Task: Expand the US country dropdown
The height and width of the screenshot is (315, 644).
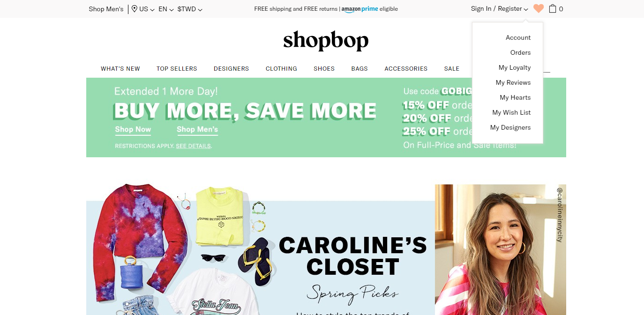Action: pyautogui.click(x=147, y=9)
